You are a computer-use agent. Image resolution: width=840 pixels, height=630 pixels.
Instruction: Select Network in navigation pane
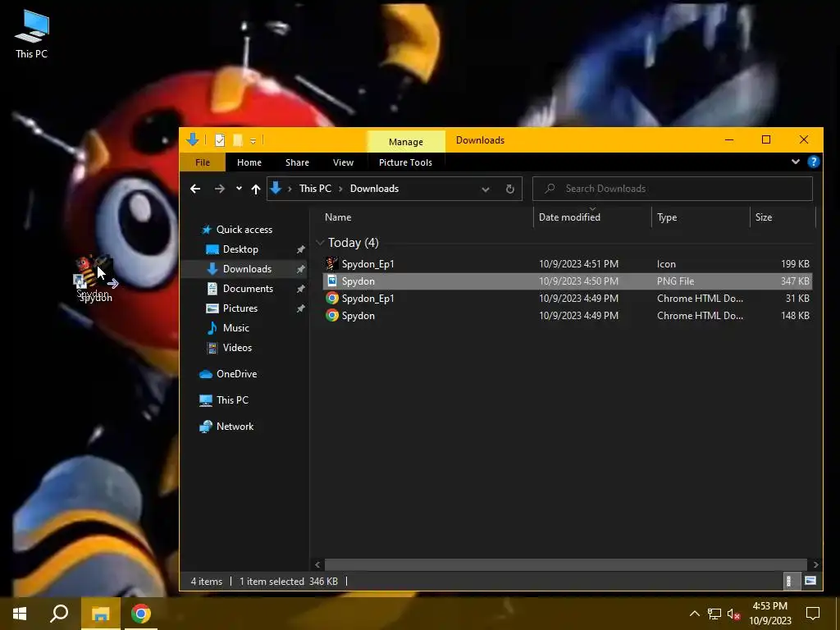click(235, 427)
